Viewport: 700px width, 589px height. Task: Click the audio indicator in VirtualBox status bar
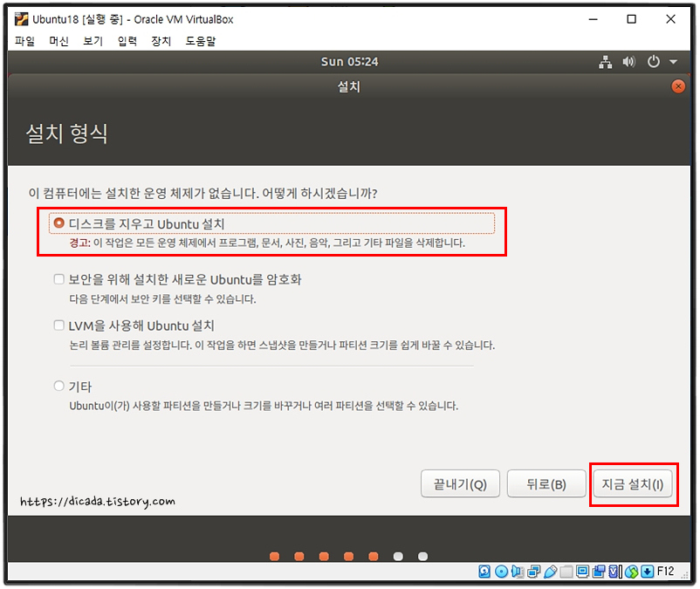518,572
